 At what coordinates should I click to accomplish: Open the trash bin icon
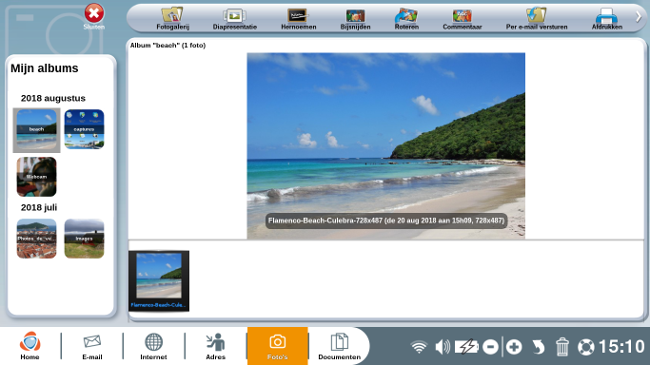click(x=562, y=347)
